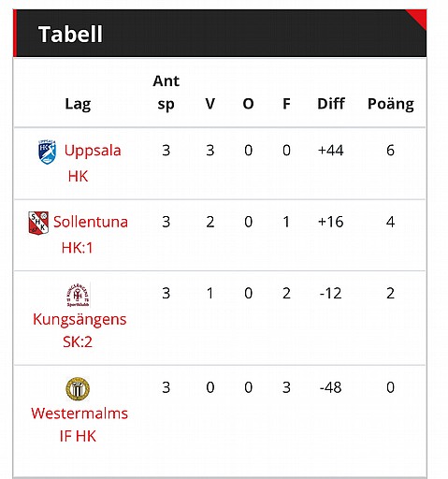Click the red corner triangle in header
Screen dimensions: 448x479
[x=419, y=17]
